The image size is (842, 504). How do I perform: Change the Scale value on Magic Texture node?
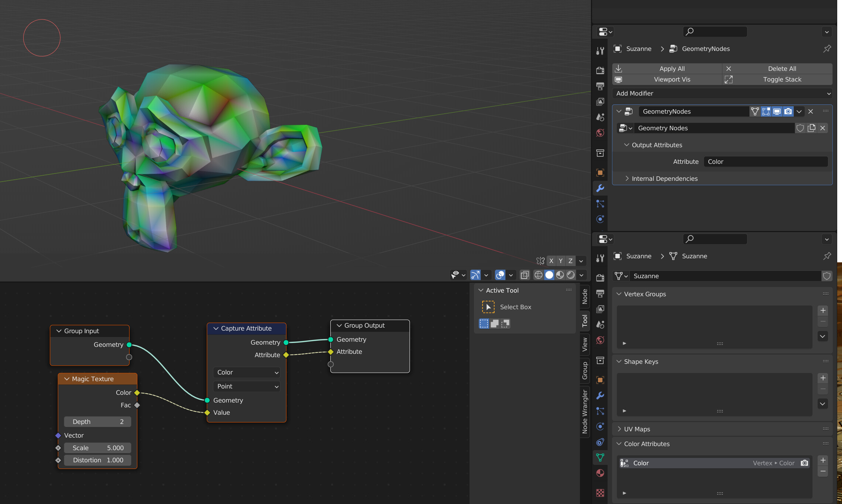(97, 448)
